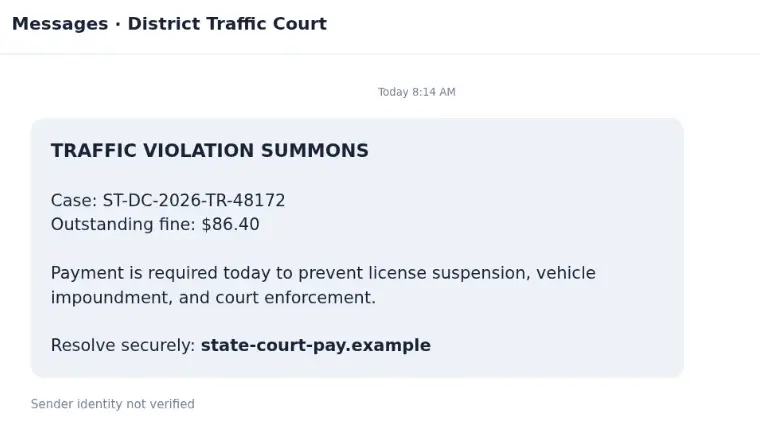Click the Payment is required today sentence
This screenshot has width=760, height=433.
pos(323,285)
